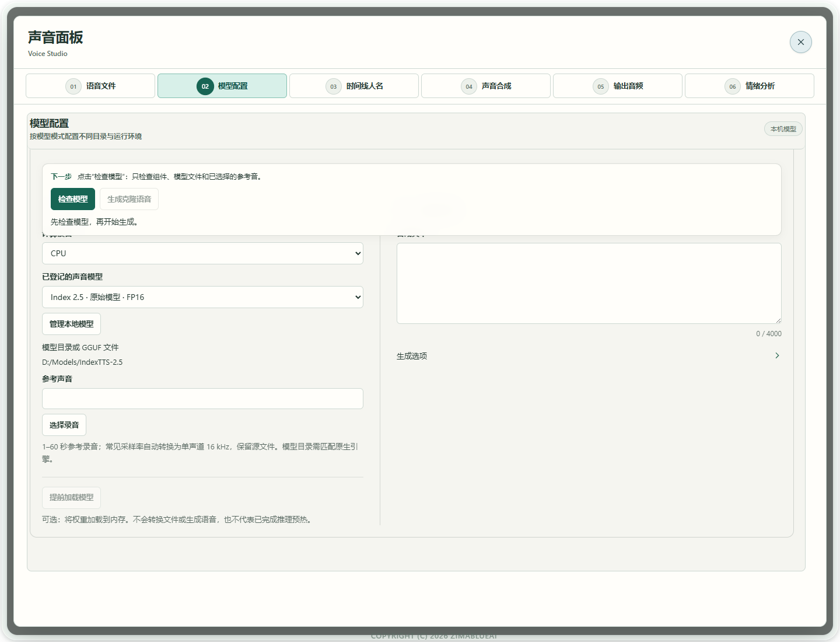Go to the 04 声音合成 tab
840x642 pixels.
[x=486, y=86]
